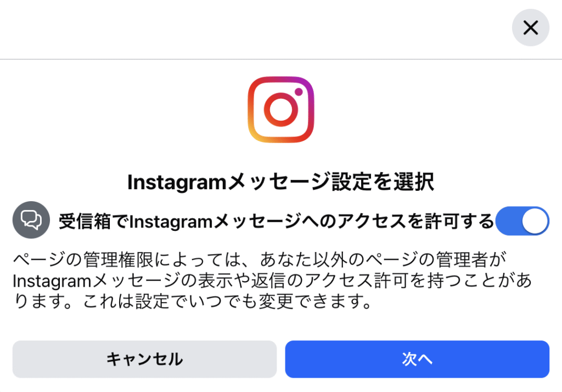
Task: Click the gray circle behind X icon
Action: [x=531, y=27]
